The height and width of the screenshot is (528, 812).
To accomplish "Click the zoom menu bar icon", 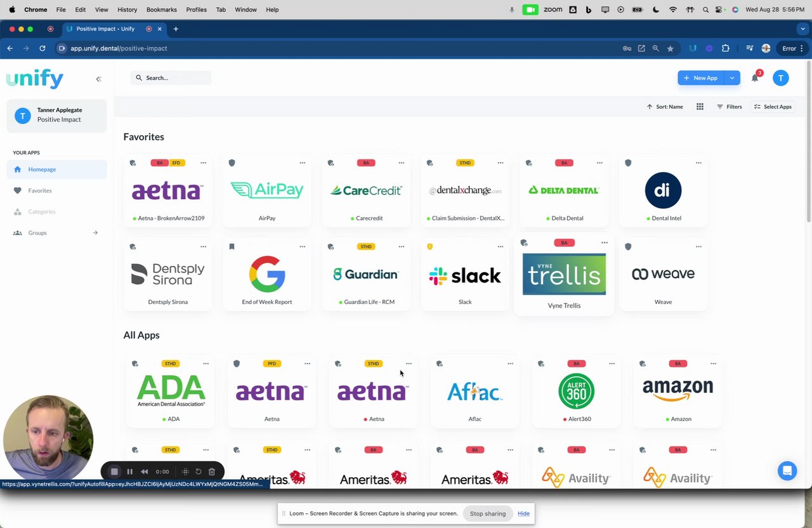I will [x=553, y=10].
